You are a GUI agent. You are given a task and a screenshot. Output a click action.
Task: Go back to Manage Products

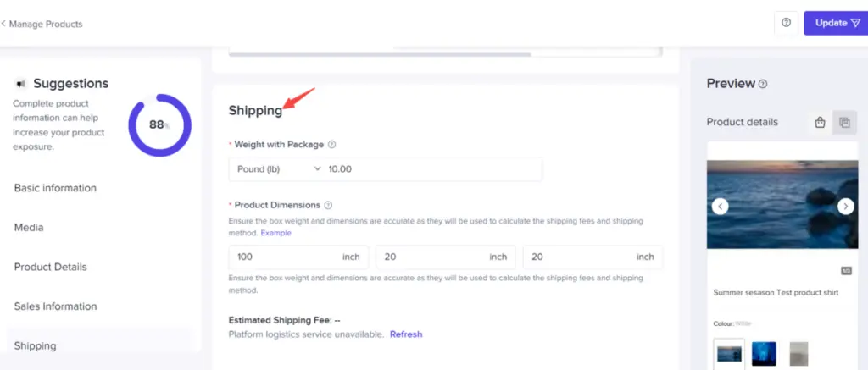tap(42, 24)
